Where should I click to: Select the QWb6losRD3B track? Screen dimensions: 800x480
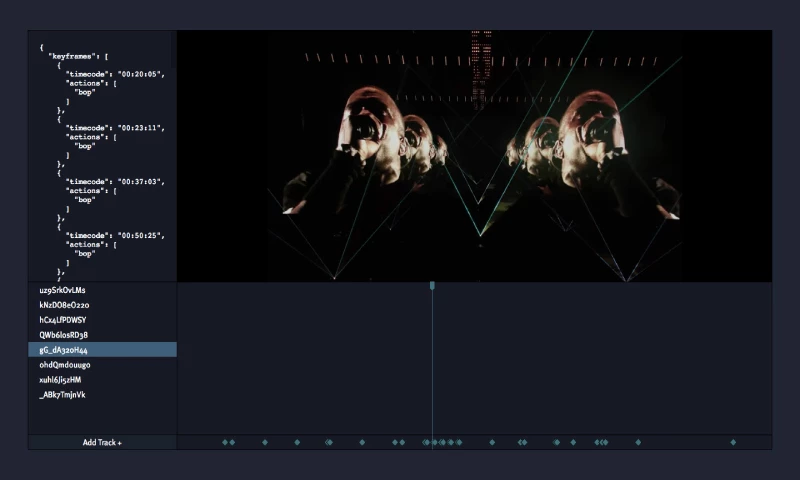click(x=64, y=335)
